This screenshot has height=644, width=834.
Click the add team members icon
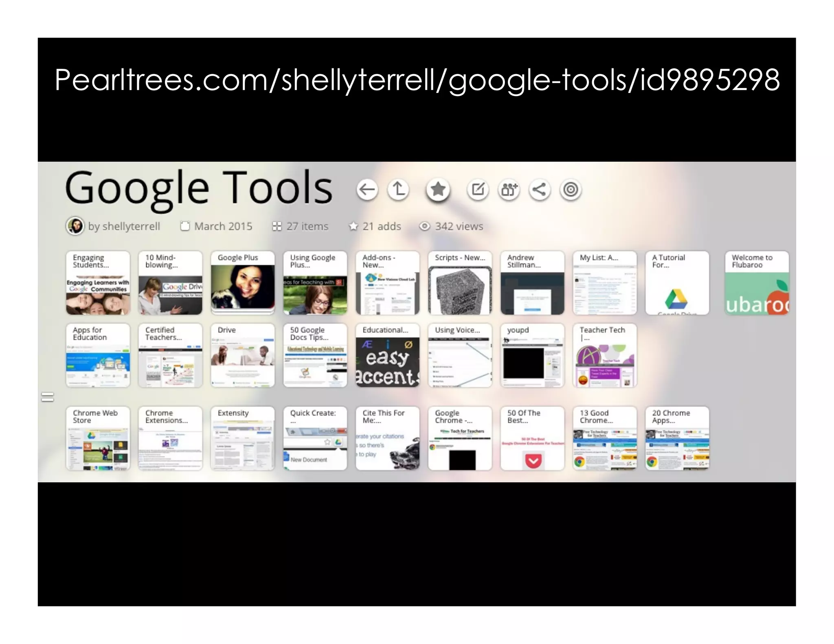pos(509,190)
